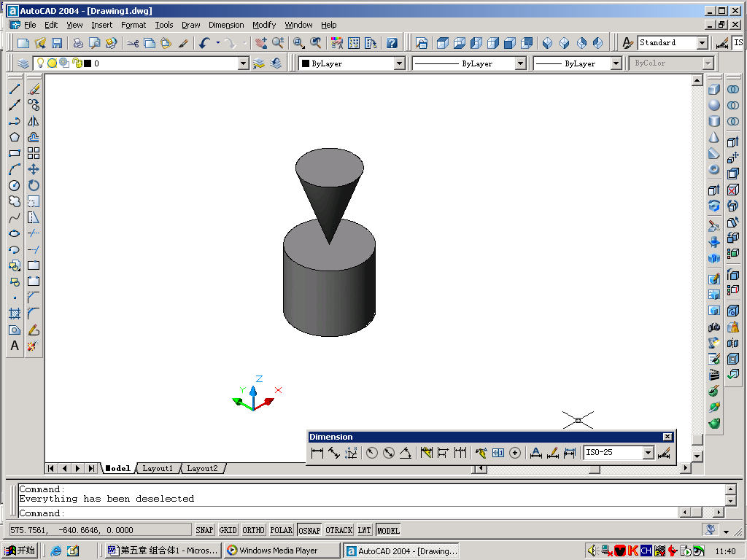
Task: Select the Mirror modify tool
Action: (34, 121)
